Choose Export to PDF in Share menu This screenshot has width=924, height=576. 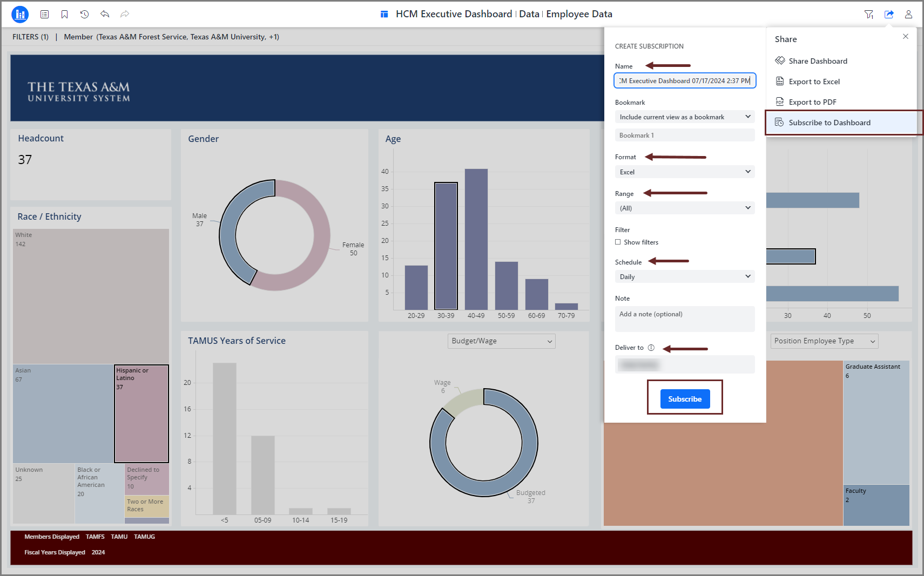[812, 102]
